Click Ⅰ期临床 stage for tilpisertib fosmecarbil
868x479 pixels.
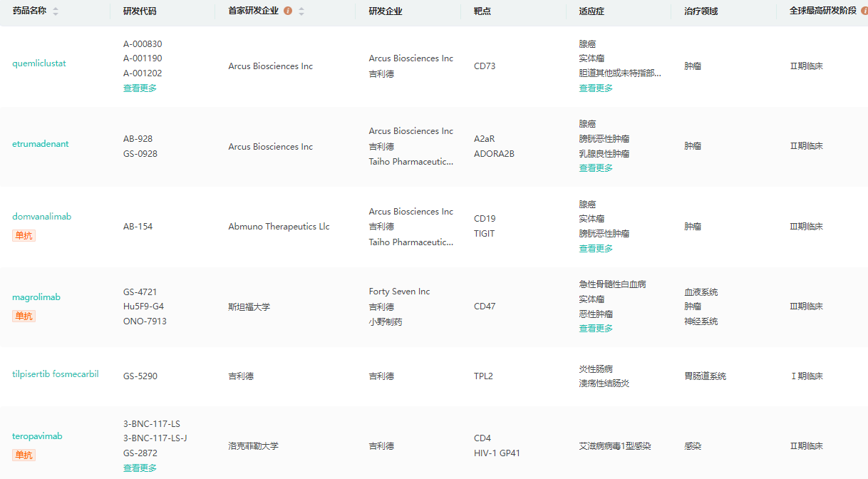coord(807,376)
